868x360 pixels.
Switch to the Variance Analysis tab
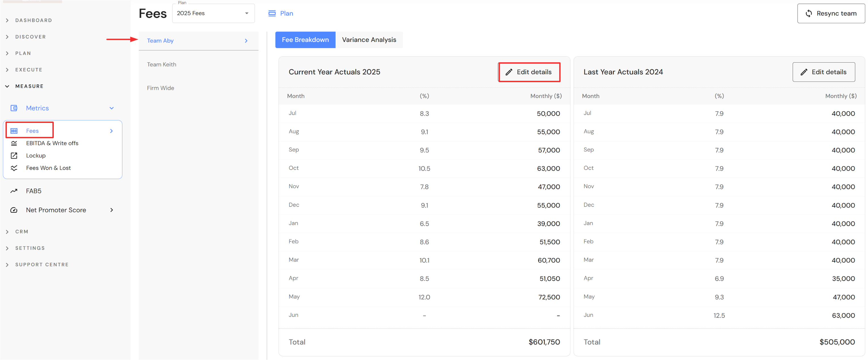pyautogui.click(x=369, y=40)
